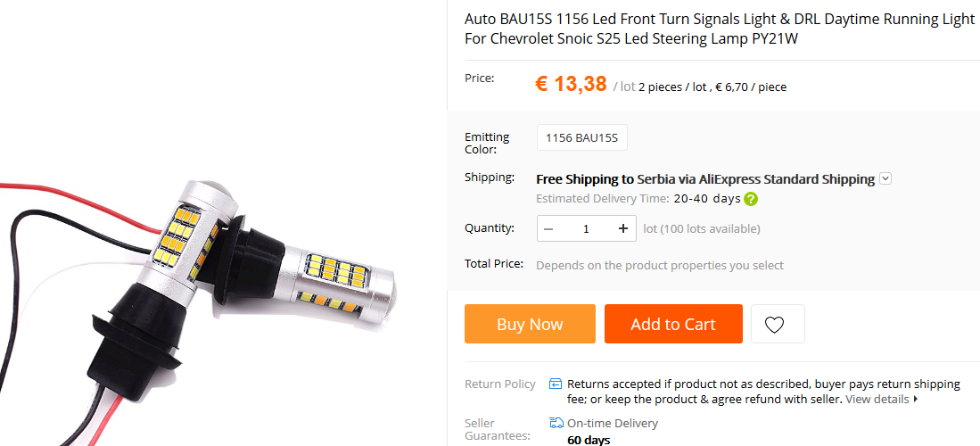Expand return details via the small arrow

(916, 399)
